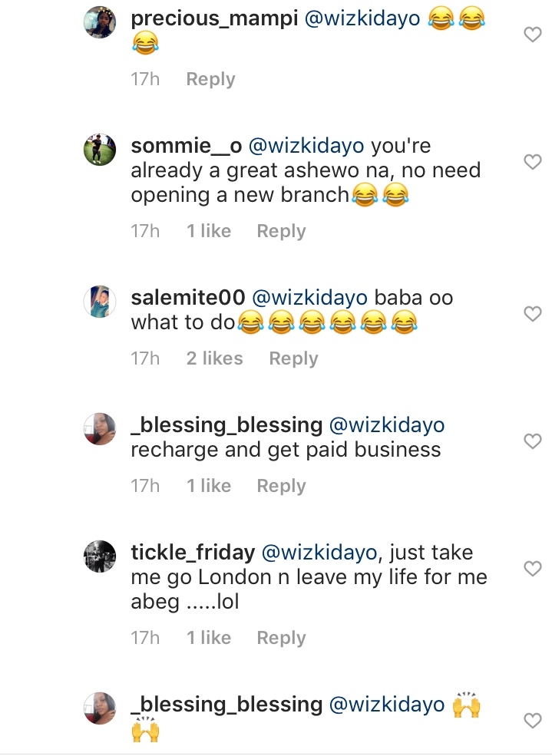Heart the 'recharge and get paid business' comment

(532, 441)
